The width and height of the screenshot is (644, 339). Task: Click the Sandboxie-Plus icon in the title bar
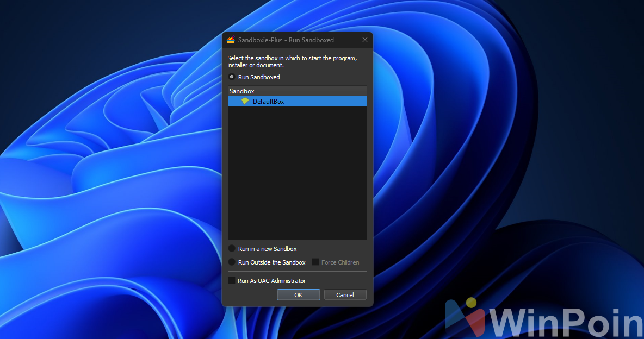(230, 40)
